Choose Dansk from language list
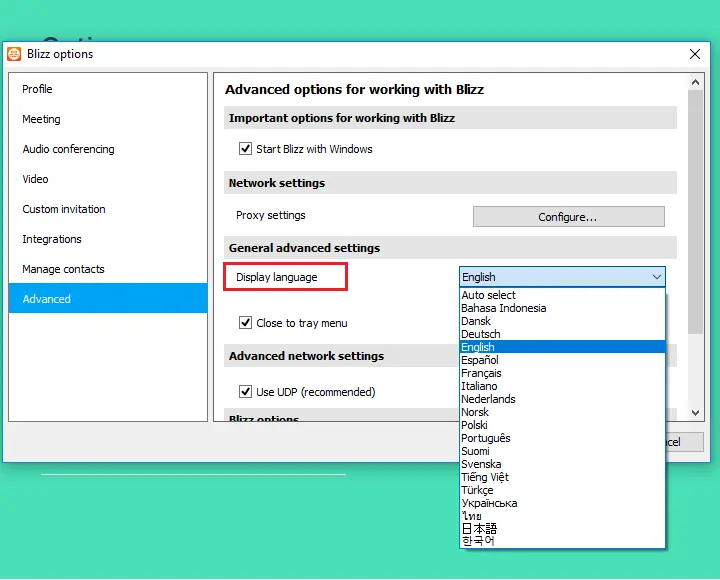This screenshot has width=720, height=580. pyautogui.click(x=562, y=321)
